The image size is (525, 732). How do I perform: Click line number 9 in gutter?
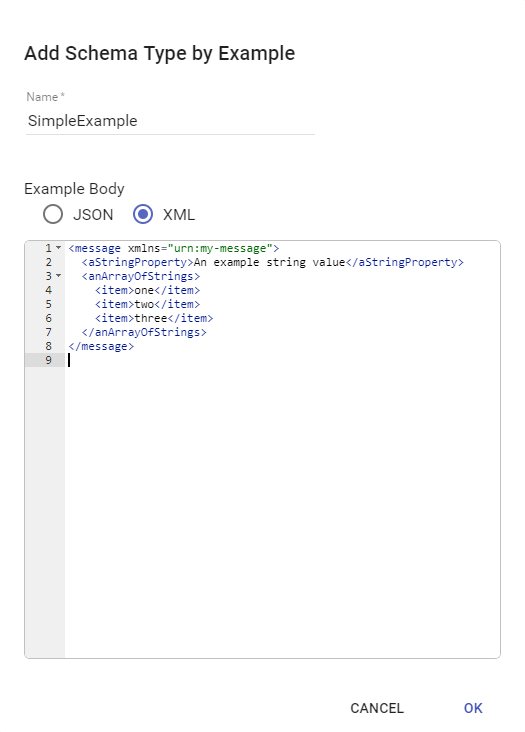(49, 360)
